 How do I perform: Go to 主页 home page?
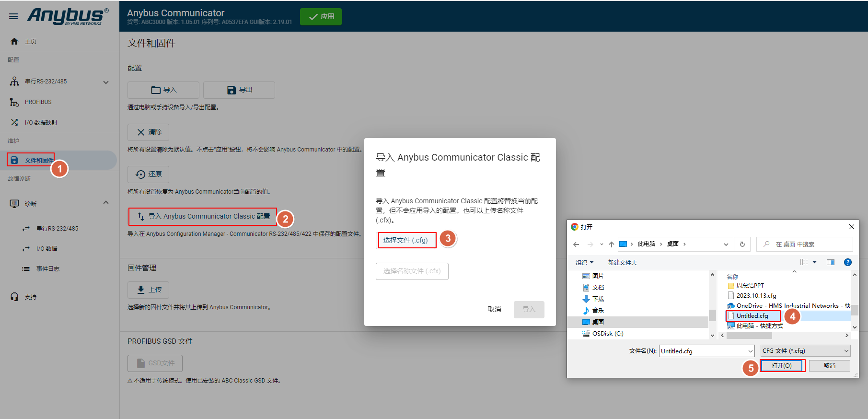[x=31, y=42]
